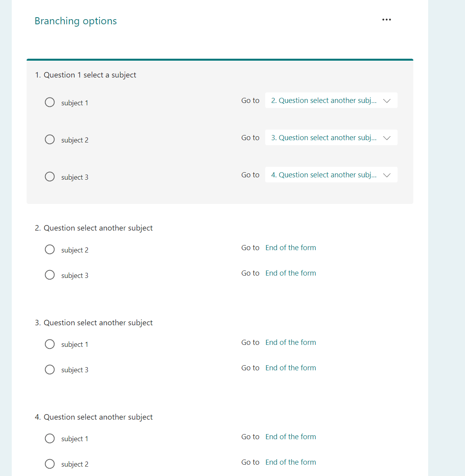Open Go to dropdown showing question 3
The height and width of the screenshot is (476, 465).
click(x=331, y=137)
